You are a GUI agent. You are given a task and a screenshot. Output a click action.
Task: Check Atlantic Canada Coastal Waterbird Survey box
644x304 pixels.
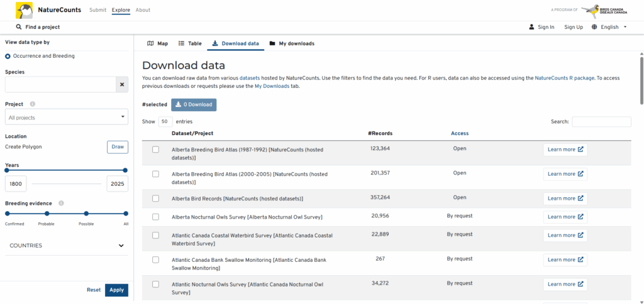pos(156,236)
